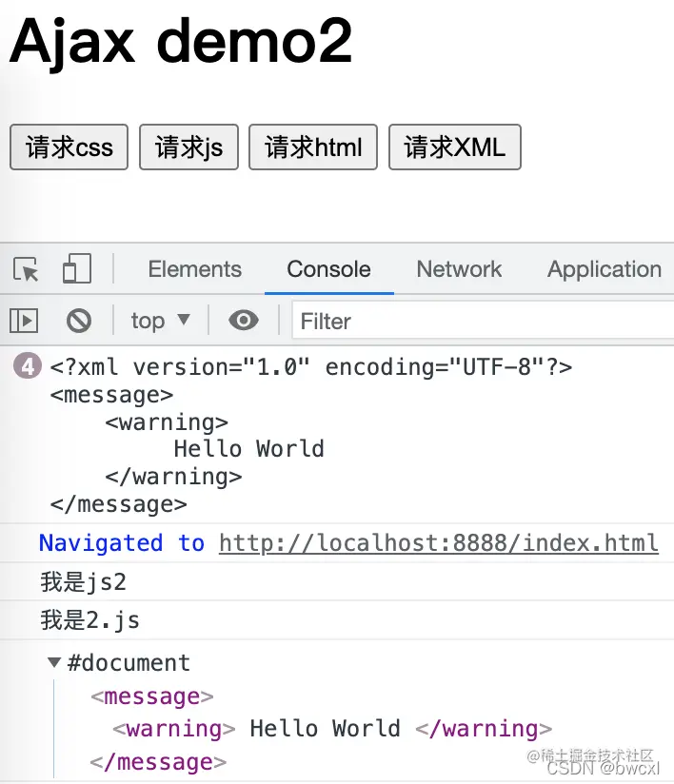Select the message tag in the document tree
The width and height of the screenshot is (674, 784).
[x=150, y=696]
